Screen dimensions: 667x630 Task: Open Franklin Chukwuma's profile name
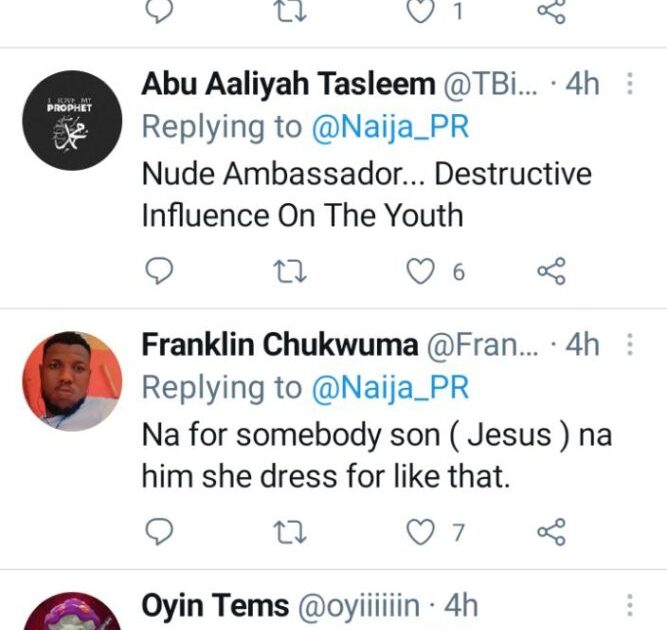(x=279, y=346)
